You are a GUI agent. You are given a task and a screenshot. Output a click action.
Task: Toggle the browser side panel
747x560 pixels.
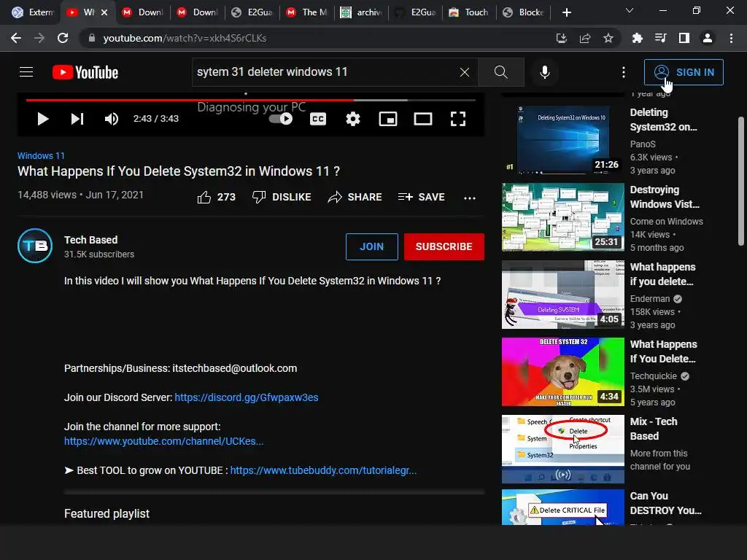684,38
